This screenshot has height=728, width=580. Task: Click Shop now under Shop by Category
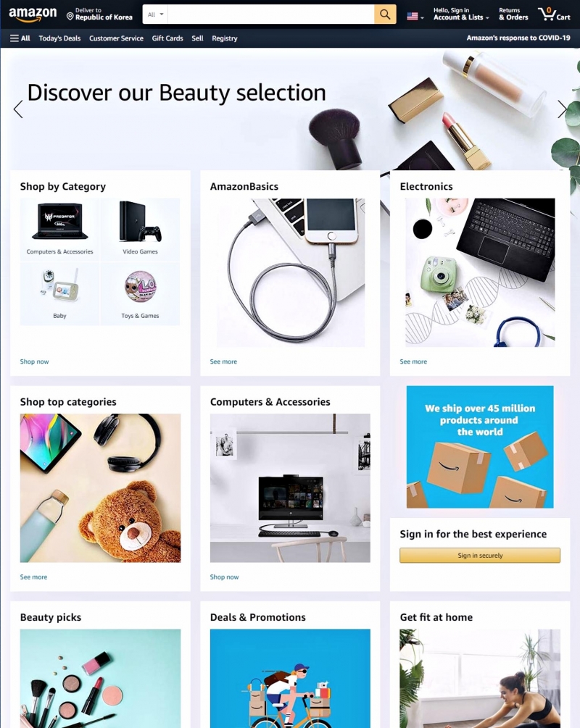coord(34,361)
